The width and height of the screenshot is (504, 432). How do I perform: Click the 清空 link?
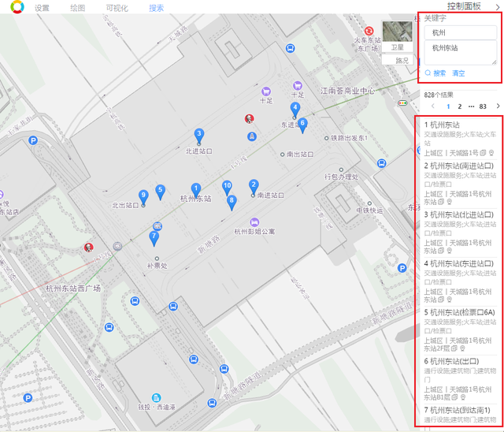458,73
